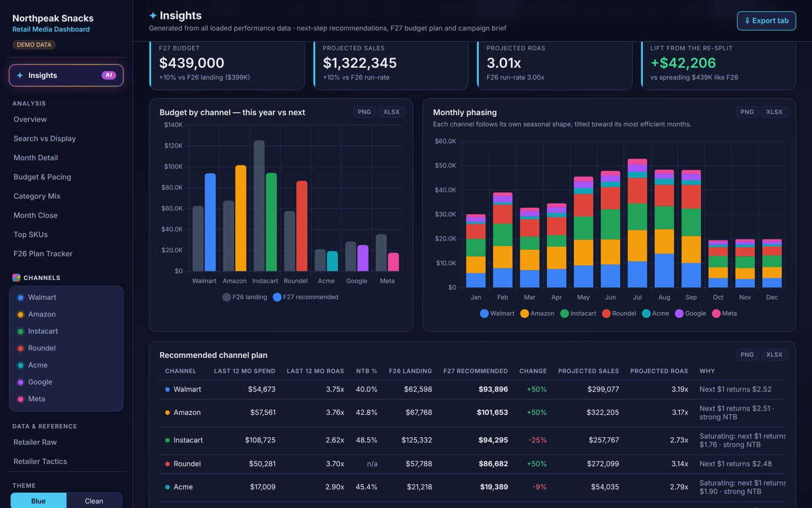Click the Projected Sales column header
The height and width of the screenshot is (508, 812).
tap(589, 371)
